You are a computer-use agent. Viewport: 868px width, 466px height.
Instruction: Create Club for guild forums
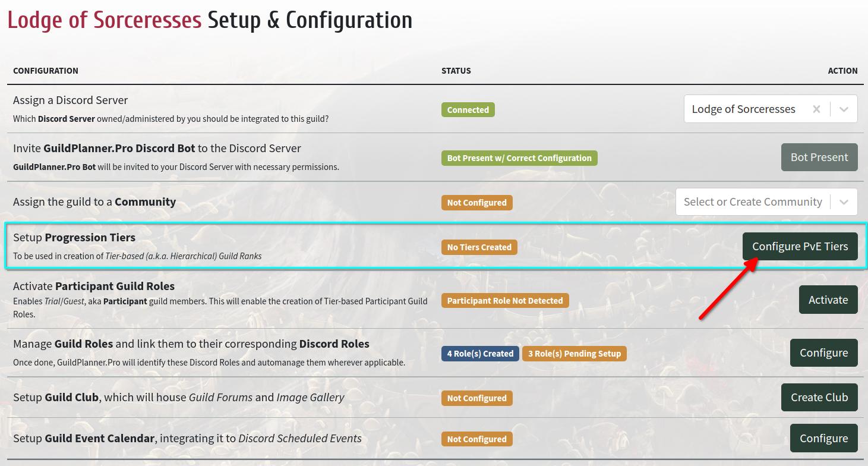pos(819,397)
